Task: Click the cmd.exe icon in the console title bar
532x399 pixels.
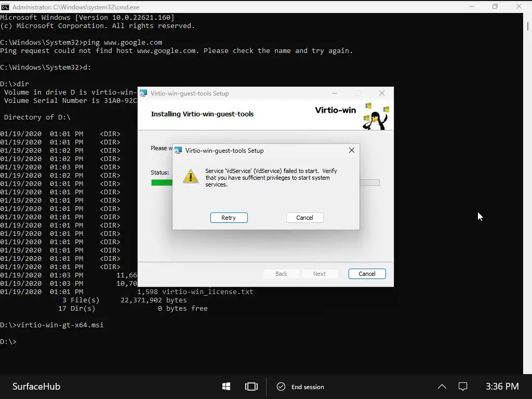Action: pyautogui.click(x=5, y=7)
